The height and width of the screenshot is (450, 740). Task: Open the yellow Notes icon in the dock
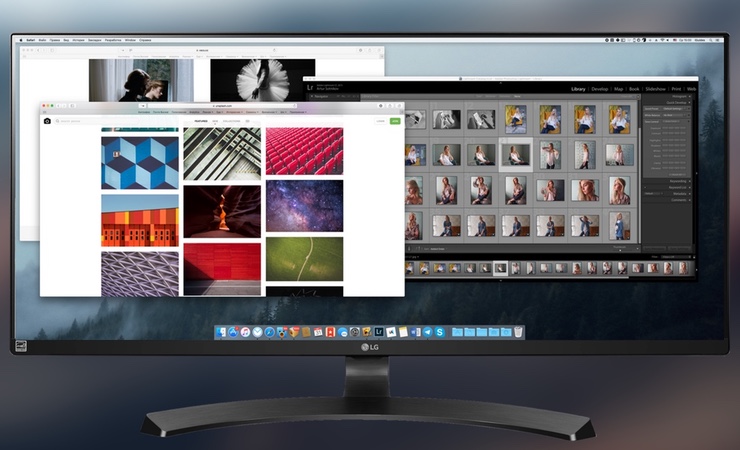tap(403, 332)
